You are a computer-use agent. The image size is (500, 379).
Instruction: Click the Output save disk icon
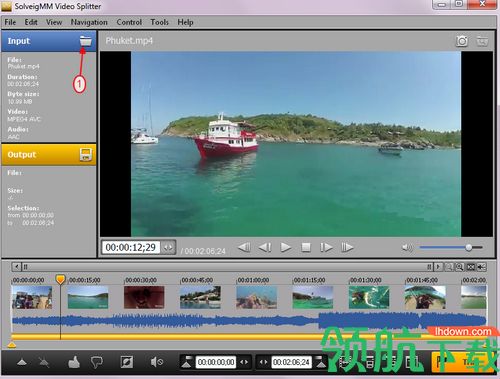[x=86, y=155]
